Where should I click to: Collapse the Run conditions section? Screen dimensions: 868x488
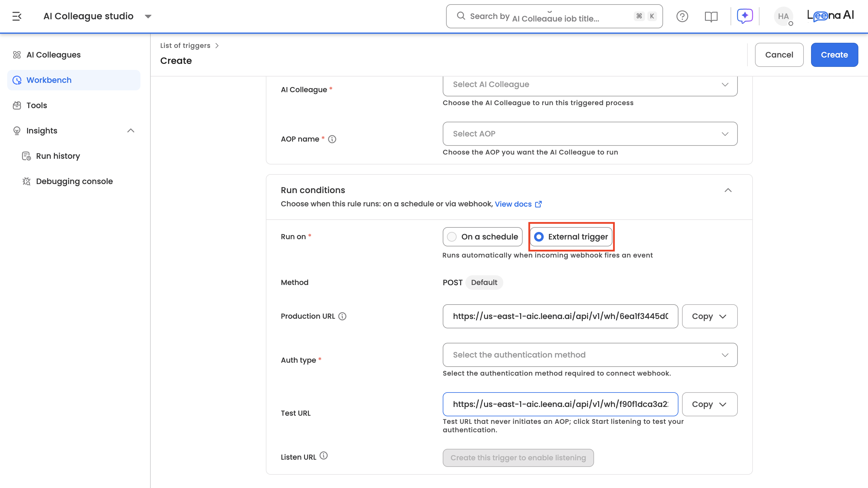pos(728,190)
